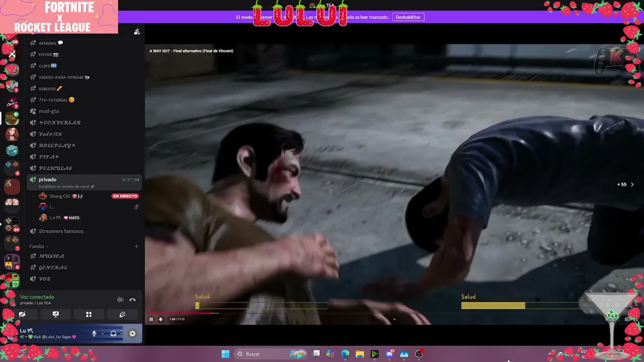
Task: Turn on the camera
Action: (22, 314)
